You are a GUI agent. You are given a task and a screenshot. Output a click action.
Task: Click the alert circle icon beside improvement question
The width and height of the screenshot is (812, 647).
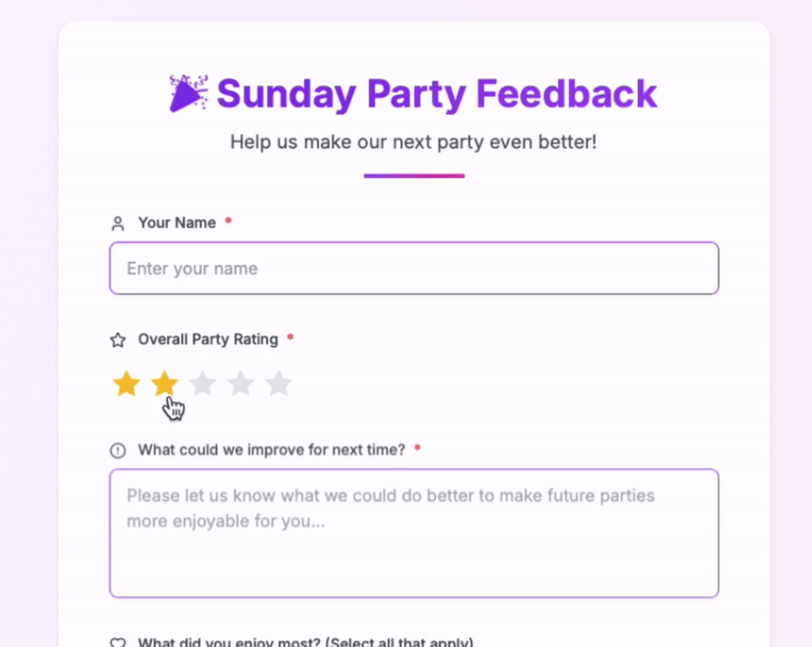click(x=118, y=451)
